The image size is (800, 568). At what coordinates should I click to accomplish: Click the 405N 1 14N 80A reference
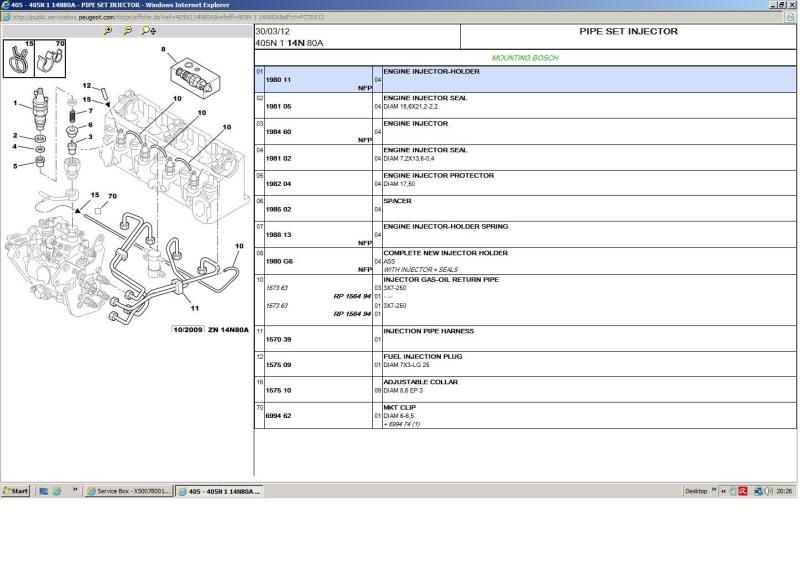(x=289, y=43)
